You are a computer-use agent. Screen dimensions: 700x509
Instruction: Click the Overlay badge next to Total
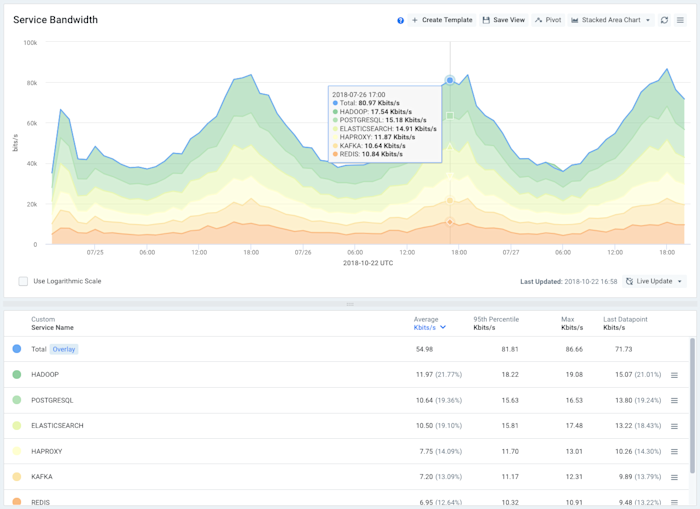click(x=64, y=349)
